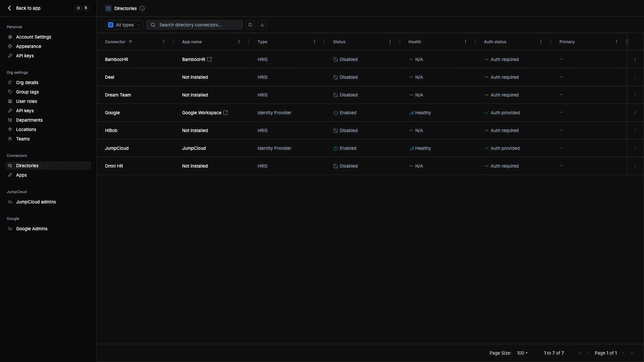Open Health column menu
This screenshot has width=644, height=362.
click(466, 42)
